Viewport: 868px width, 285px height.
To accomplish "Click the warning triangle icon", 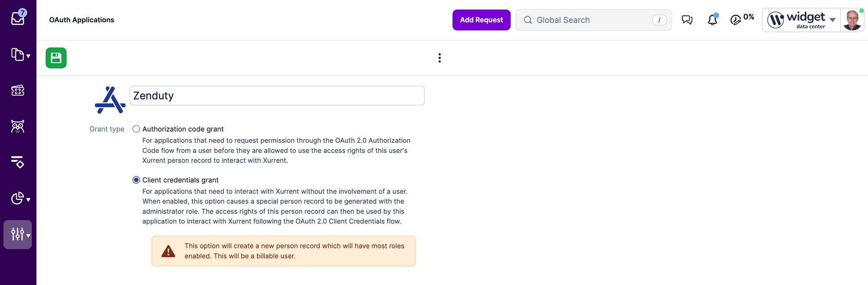I will [x=168, y=251].
